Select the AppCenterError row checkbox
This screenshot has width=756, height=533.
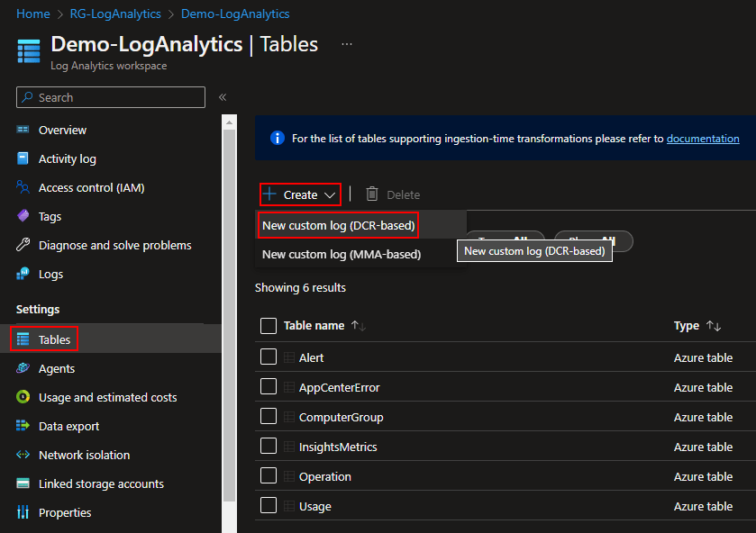(x=269, y=387)
